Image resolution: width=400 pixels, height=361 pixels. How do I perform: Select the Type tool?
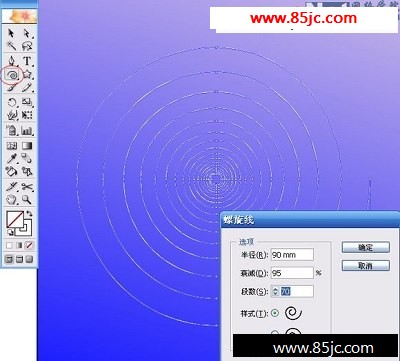click(27, 61)
